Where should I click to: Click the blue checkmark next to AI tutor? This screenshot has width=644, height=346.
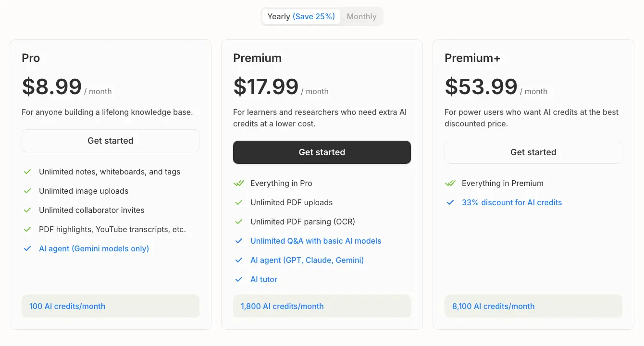(239, 279)
